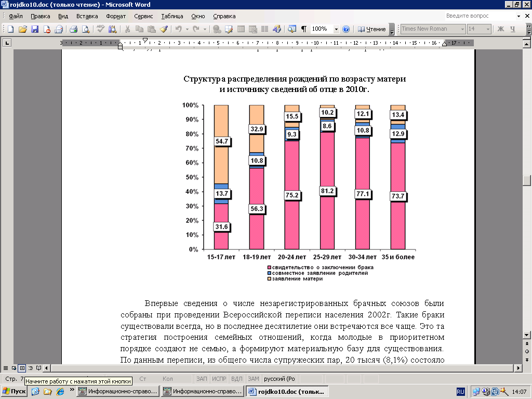Click in the Введите вопрос help box
532x399 pixels.
pyautogui.click(x=480, y=16)
